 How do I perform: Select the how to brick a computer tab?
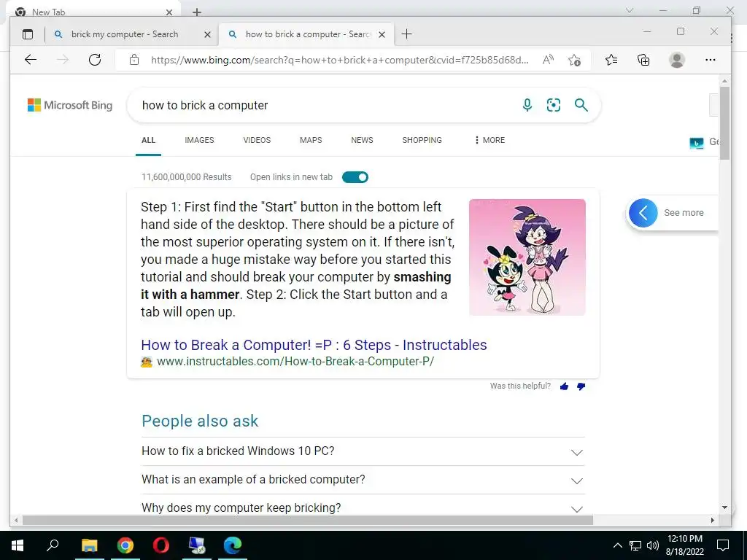pyautogui.click(x=308, y=34)
